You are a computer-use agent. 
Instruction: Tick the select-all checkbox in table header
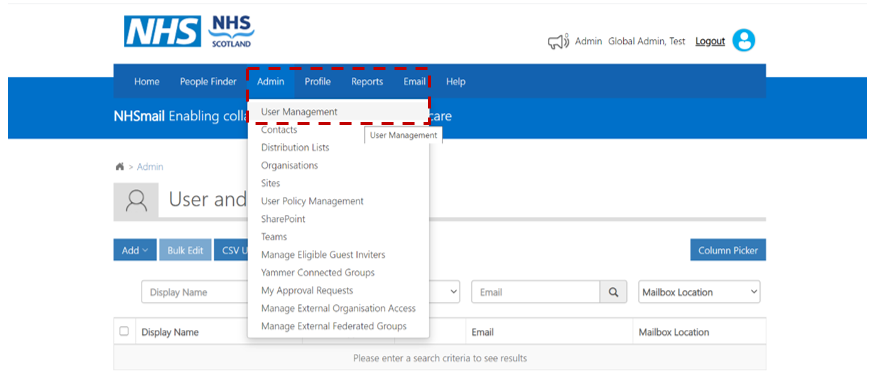124,331
